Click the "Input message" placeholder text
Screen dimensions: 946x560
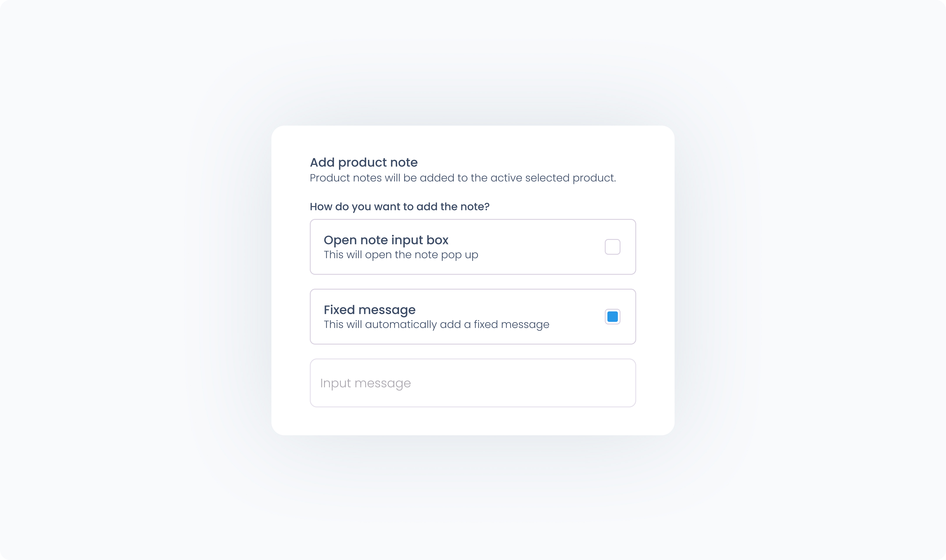click(365, 383)
